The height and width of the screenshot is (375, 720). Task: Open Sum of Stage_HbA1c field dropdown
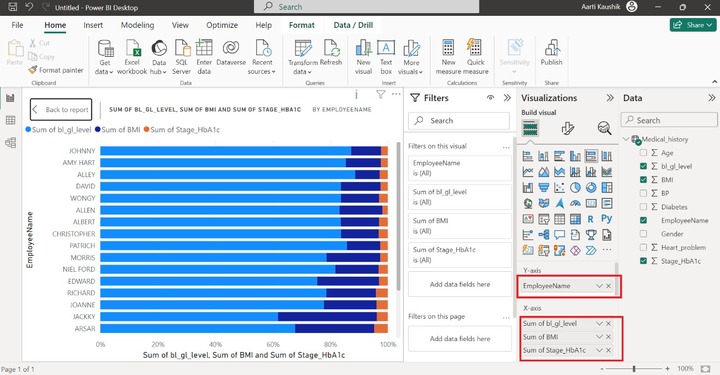tap(599, 350)
